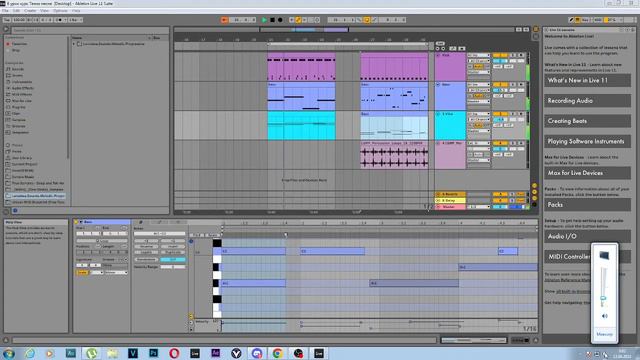Select Max for Live in browser
640x360 pixels.
point(22,101)
